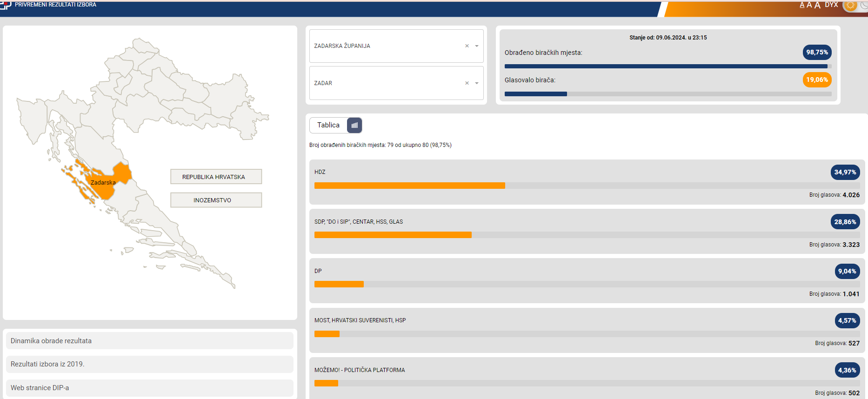Select the smallest font size A
Image resolution: width=868 pixels, height=399 pixels.
pyautogui.click(x=802, y=5)
